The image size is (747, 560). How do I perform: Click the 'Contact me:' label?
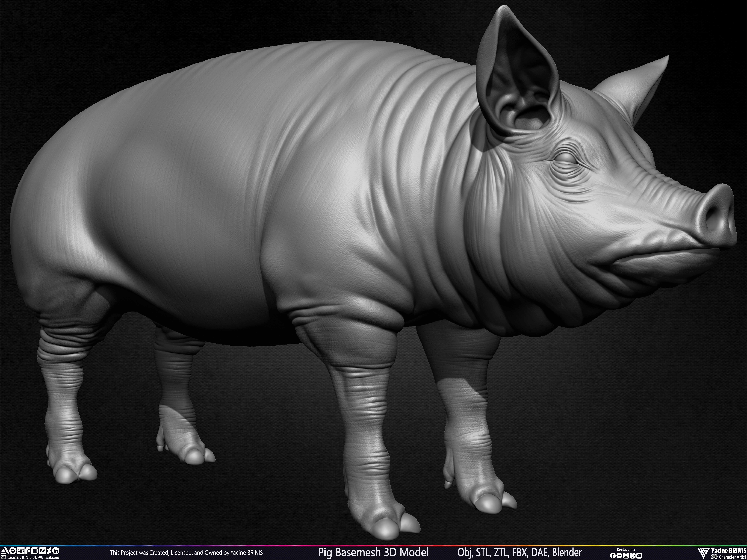[x=626, y=550]
